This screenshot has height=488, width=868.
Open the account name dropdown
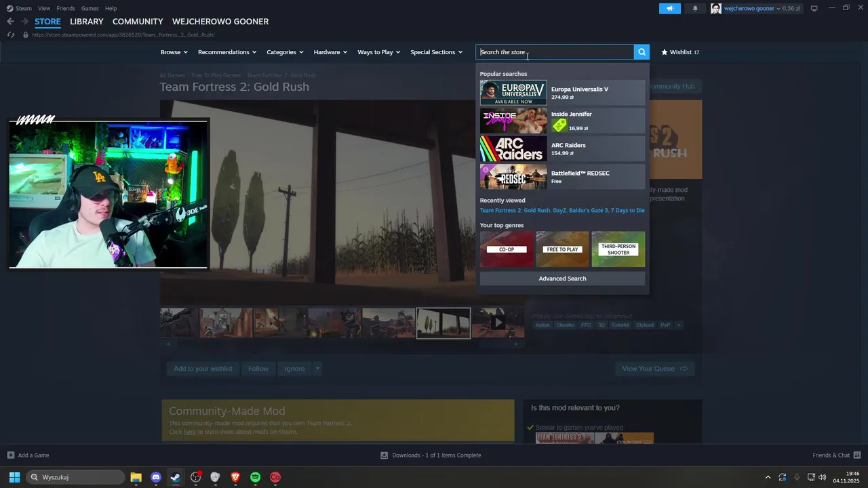point(751,8)
